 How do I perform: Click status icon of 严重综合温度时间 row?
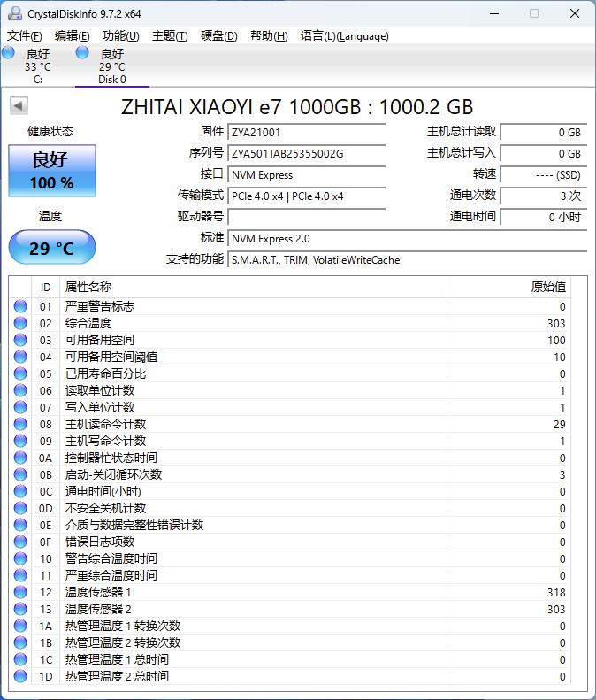(x=20, y=575)
